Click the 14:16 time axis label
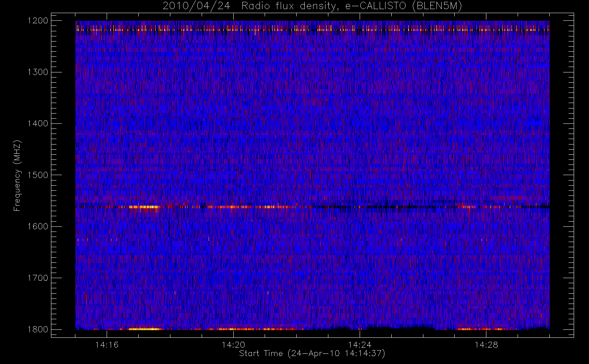589x364 pixels. pos(107,345)
